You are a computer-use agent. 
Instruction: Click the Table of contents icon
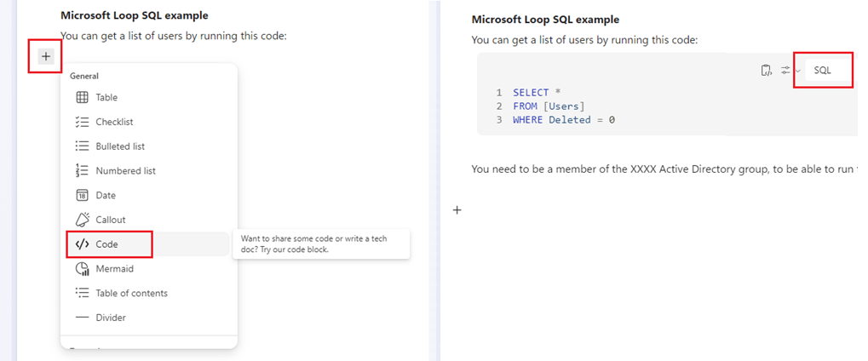coord(82,293)
